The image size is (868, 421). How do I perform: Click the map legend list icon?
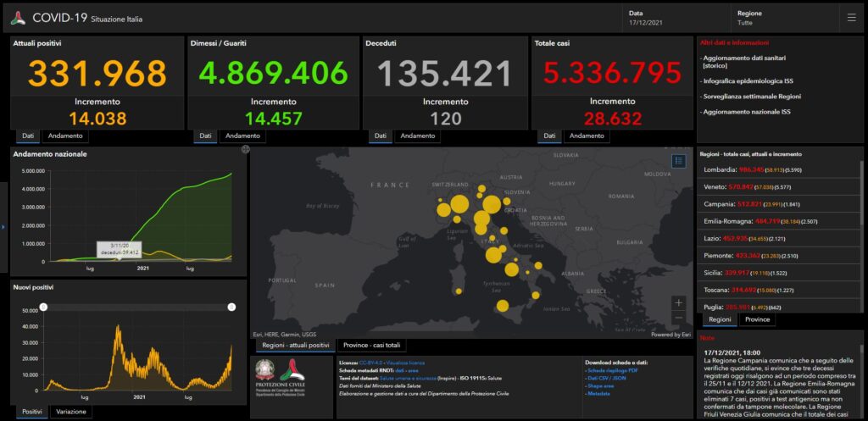[x=678, y=161]
